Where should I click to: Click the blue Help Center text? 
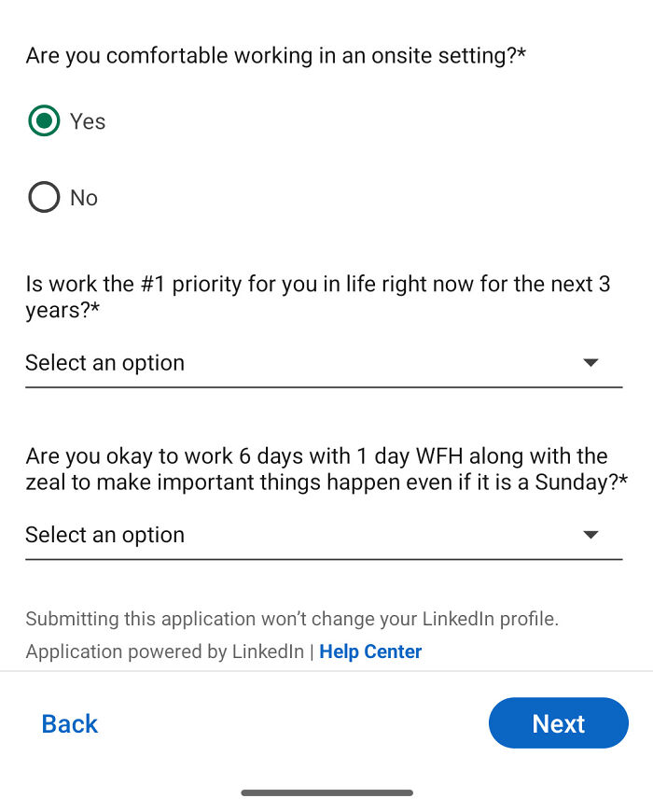tap(370, 651)
